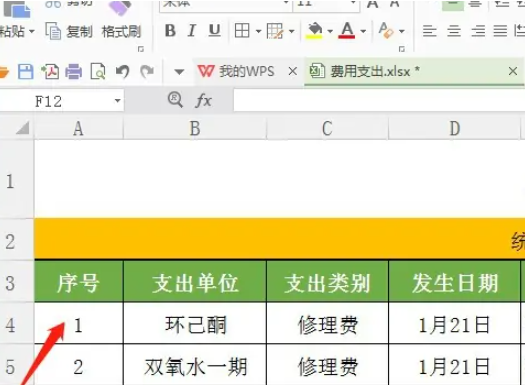528x385 pixels.
Task: Select row 2 header
Action: (17, 239)
